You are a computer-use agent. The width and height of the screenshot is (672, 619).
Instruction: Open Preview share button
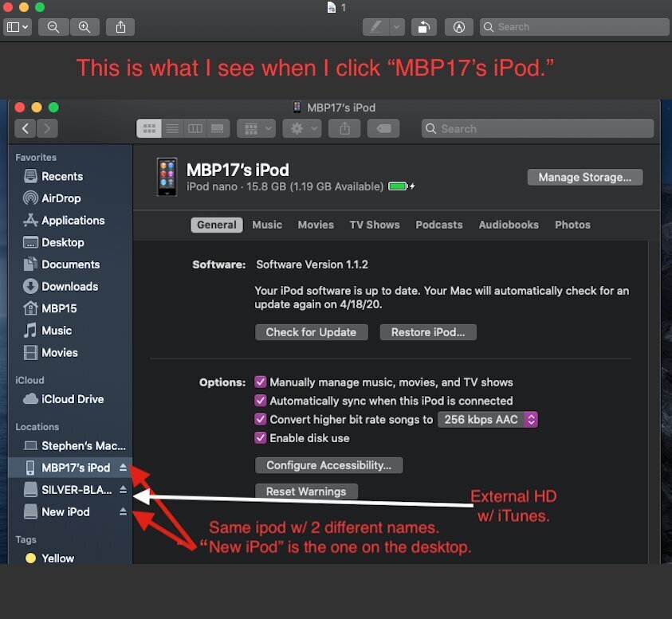click(121, 27)
